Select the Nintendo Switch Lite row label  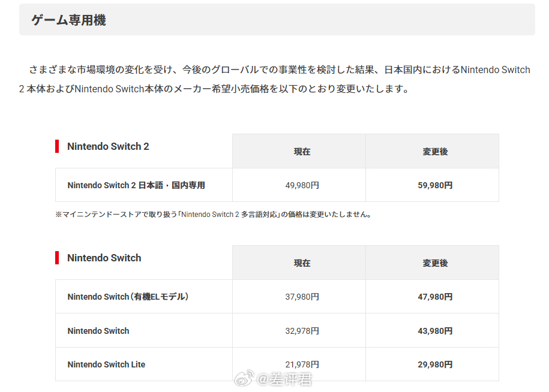point(106,364)
